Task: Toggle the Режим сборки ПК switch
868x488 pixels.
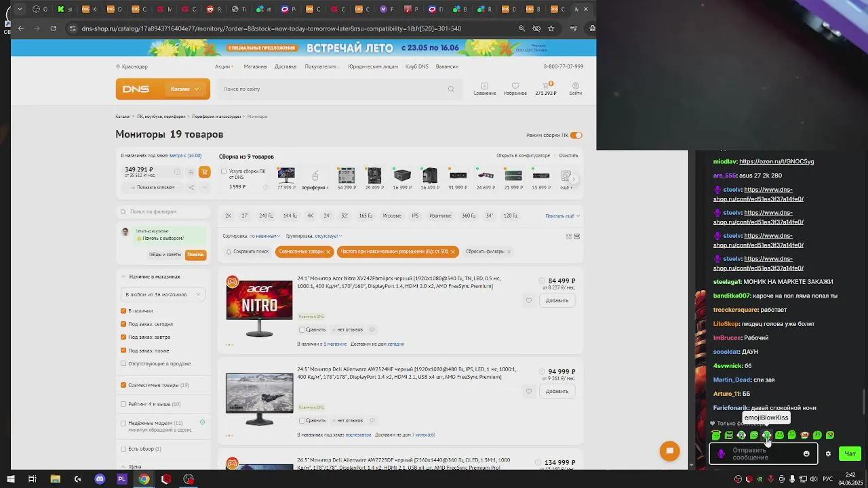Action: [x=576, y=136]
